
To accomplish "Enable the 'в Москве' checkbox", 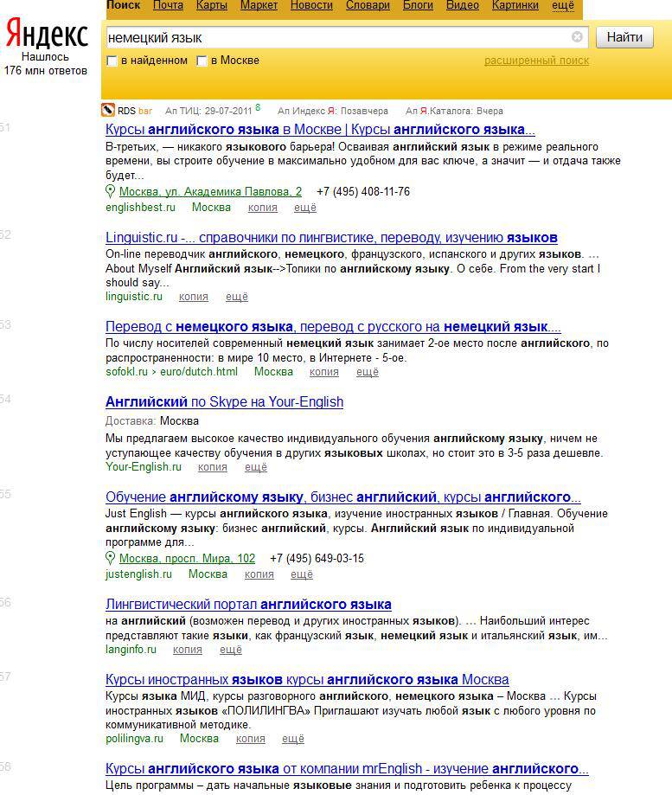I will click(x=202, y=61).
